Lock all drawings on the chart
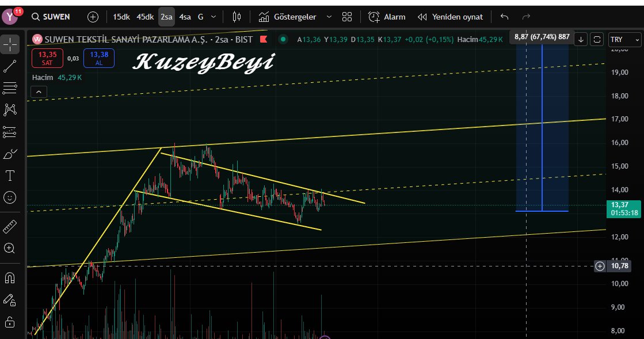 click(x=9, y=321)
